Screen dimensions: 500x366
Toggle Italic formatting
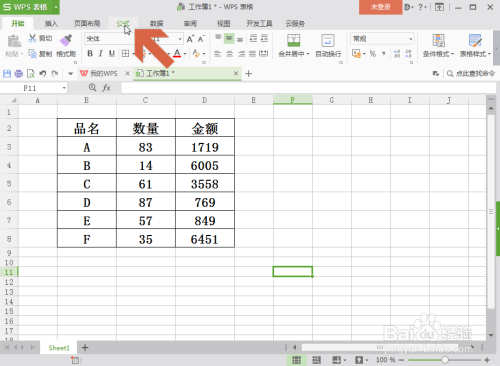pyautogui.click(x=100, y=53)
